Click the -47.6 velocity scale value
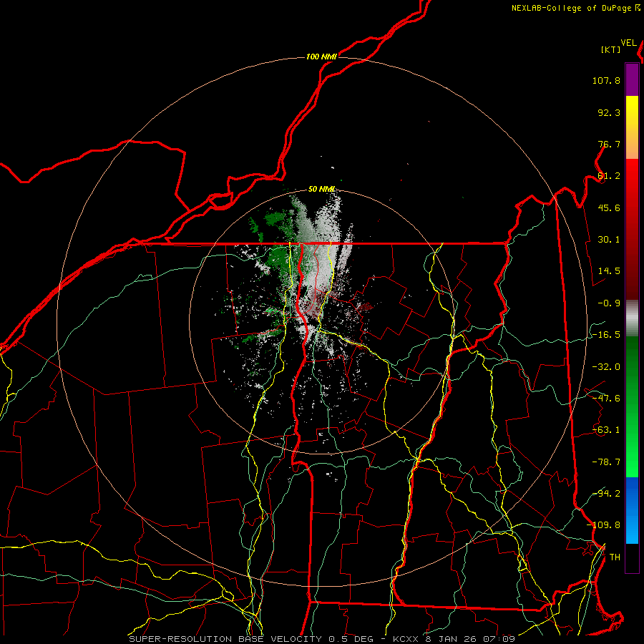The image size is (644, 644). (606, 399)
